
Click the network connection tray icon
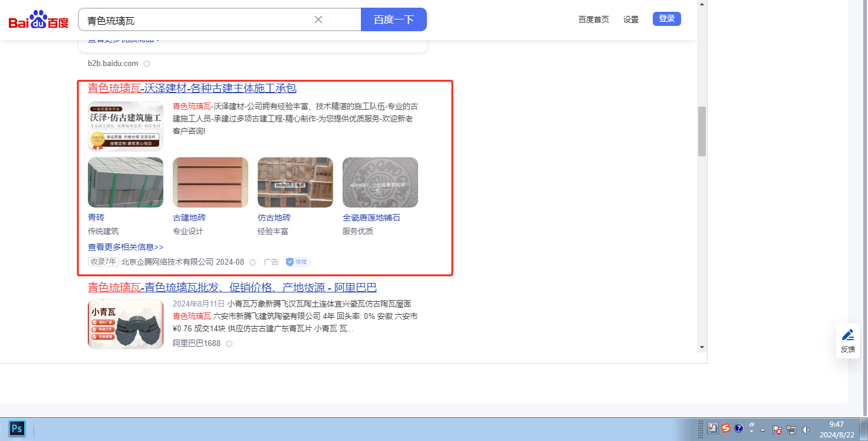[x=791, y=430]
